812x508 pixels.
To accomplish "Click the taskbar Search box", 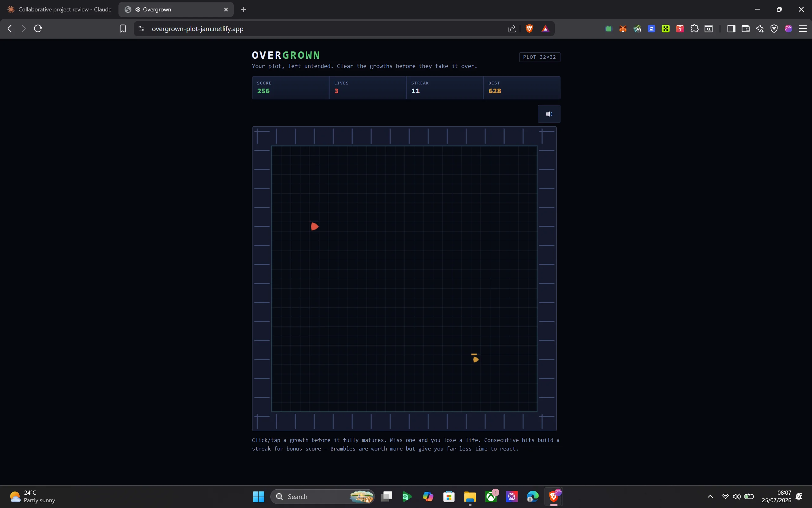I will [322, 497].
